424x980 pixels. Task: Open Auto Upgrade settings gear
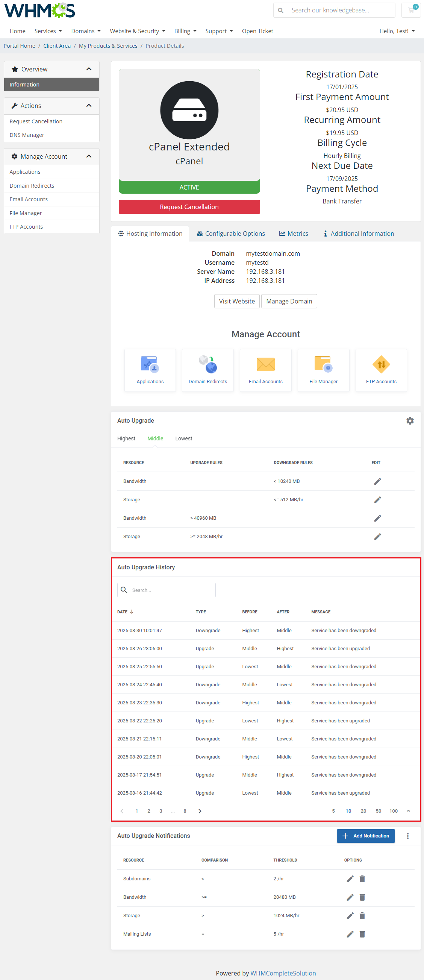coord(410,421)
